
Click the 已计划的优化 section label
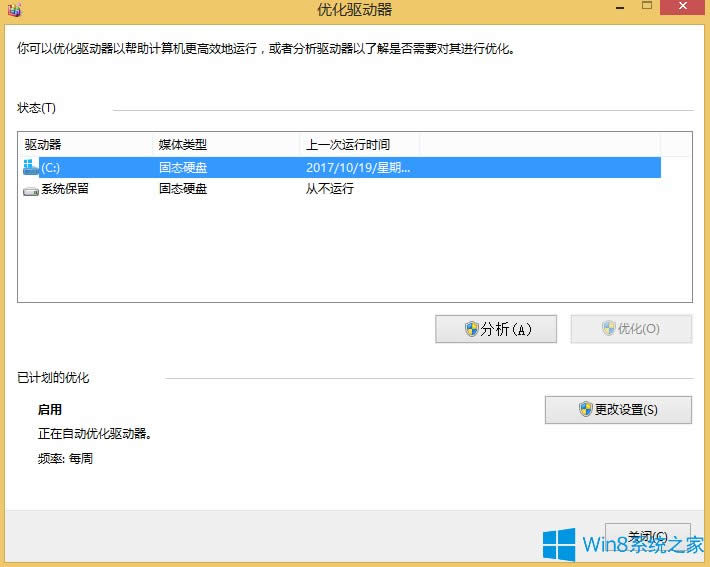click(x=53, y=377)
